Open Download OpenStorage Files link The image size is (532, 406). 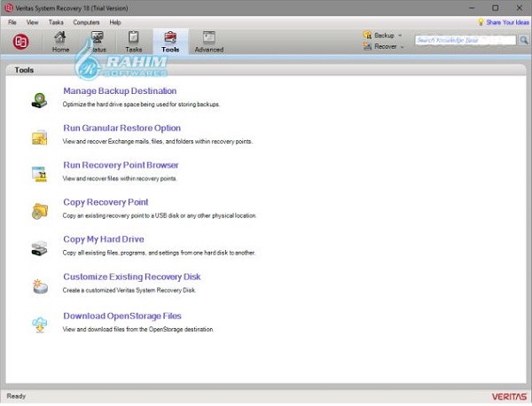click(x=122, y=316)
